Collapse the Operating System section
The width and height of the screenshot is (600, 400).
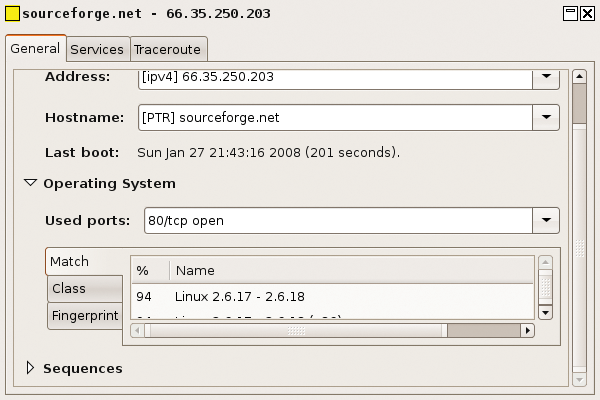[31, 183]
